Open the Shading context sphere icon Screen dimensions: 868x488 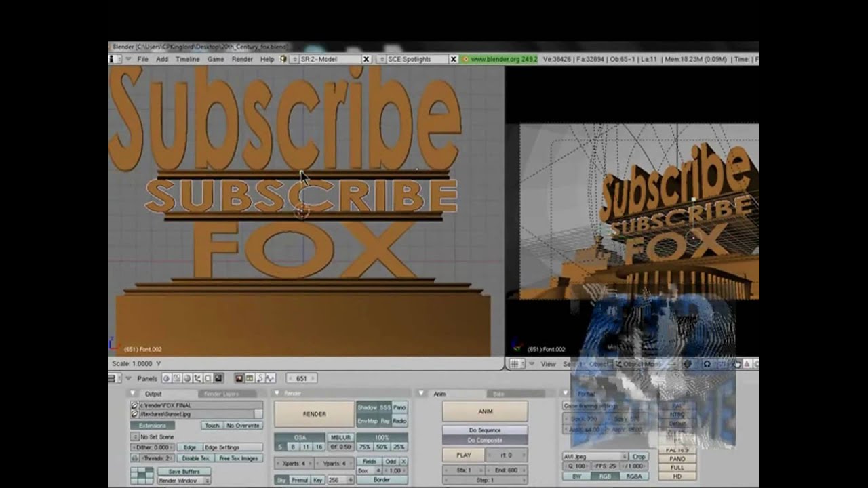(187, 378)
